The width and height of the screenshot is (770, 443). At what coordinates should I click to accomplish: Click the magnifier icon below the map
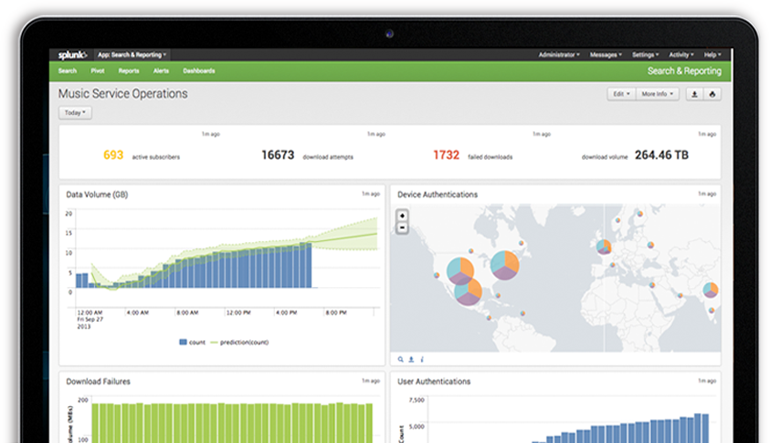[x=401, y=358]
